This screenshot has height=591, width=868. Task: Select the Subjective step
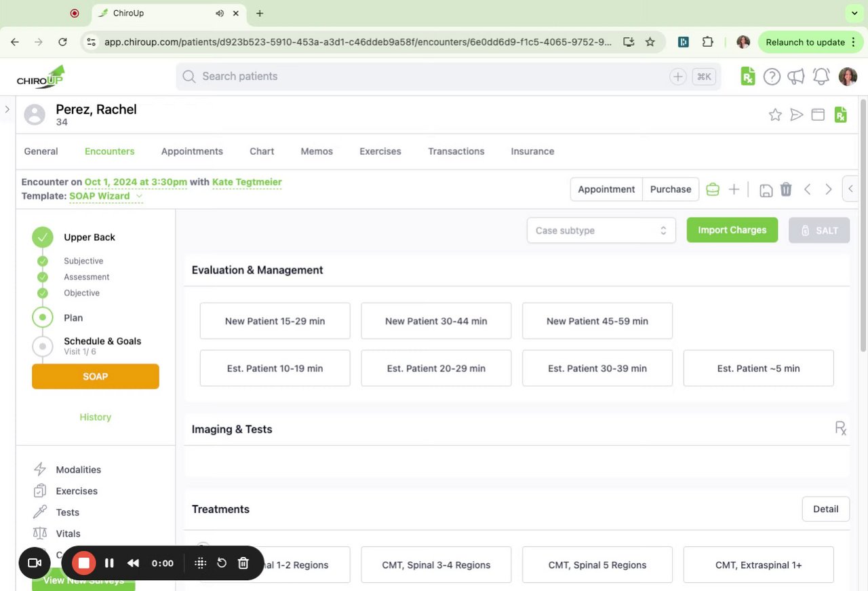83,261
